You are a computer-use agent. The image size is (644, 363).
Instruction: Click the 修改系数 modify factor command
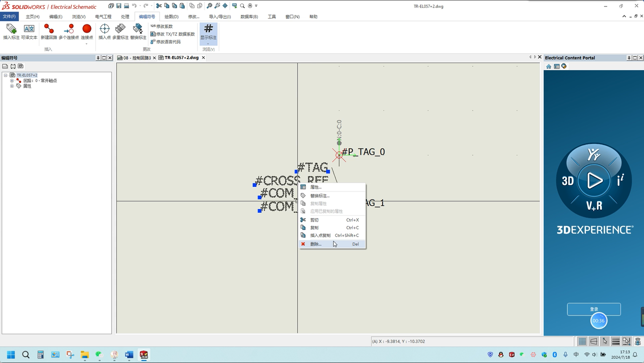coord(162,26)
